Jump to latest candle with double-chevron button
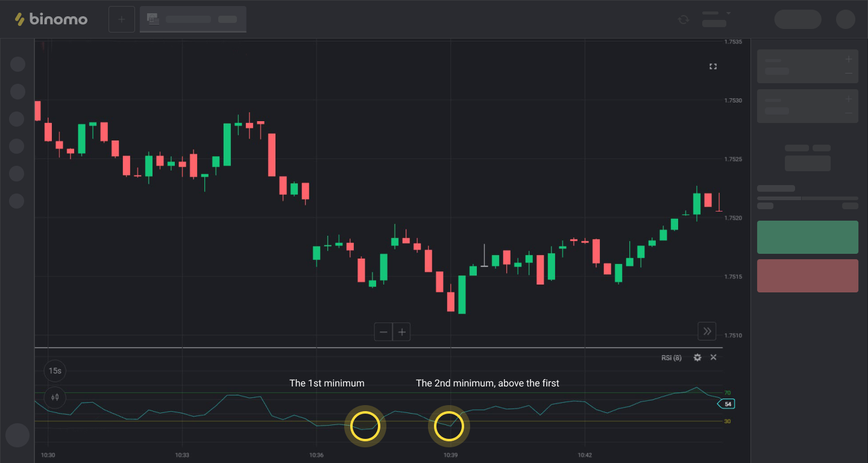The width and height of the screenshot is (868, 463). 707,331
